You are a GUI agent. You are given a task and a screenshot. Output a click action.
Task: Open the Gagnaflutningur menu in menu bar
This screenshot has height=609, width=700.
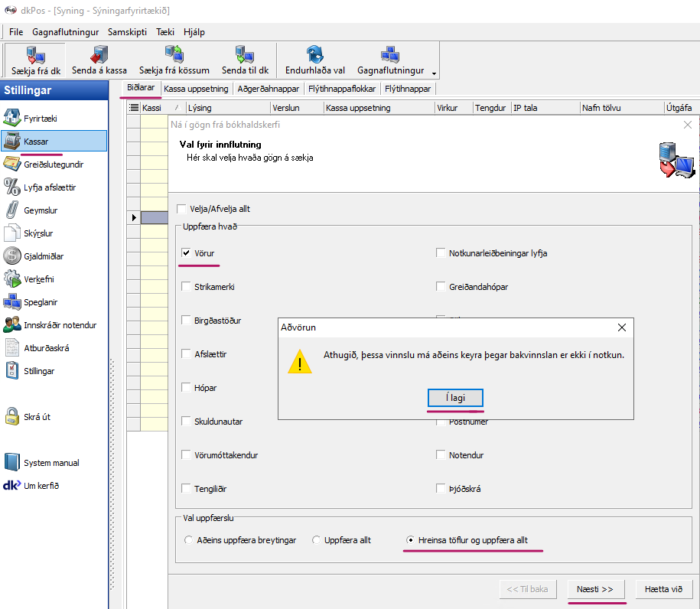point(66,32)
